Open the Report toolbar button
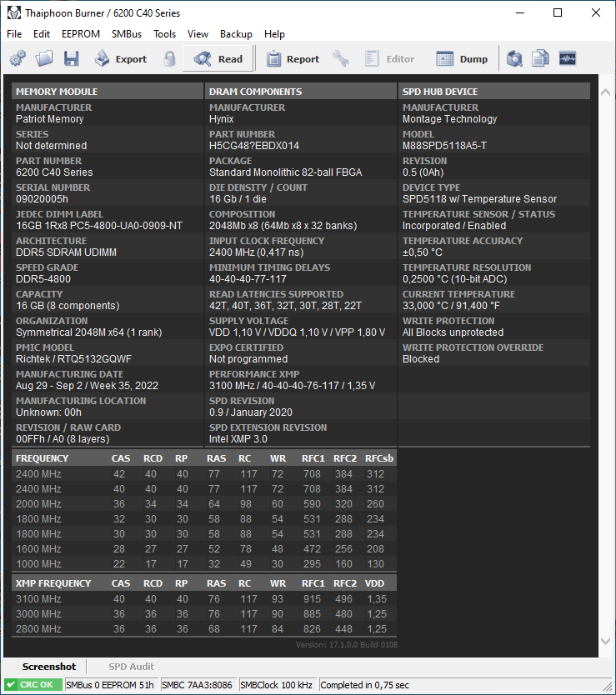Screen dimensions: 616x695 [293, 58]
